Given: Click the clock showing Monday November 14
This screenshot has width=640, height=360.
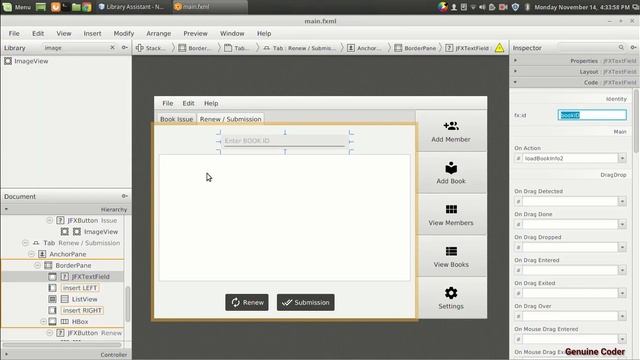Looking at the screenshot, I should pos(582,7).
